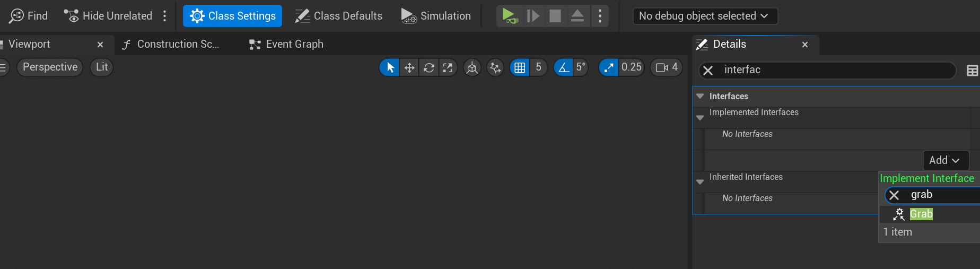The width and height of the screenshot is (980, 269).
Task: Choose the Select objects cursor tool
Action: 390,67
